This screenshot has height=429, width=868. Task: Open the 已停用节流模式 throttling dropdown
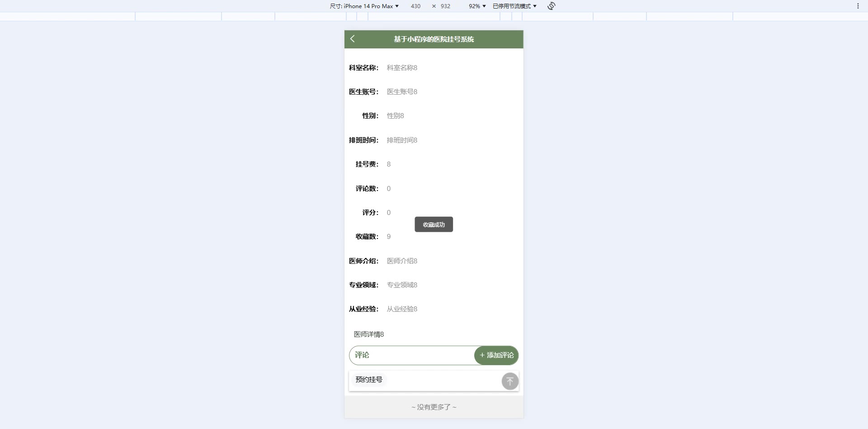514,6
